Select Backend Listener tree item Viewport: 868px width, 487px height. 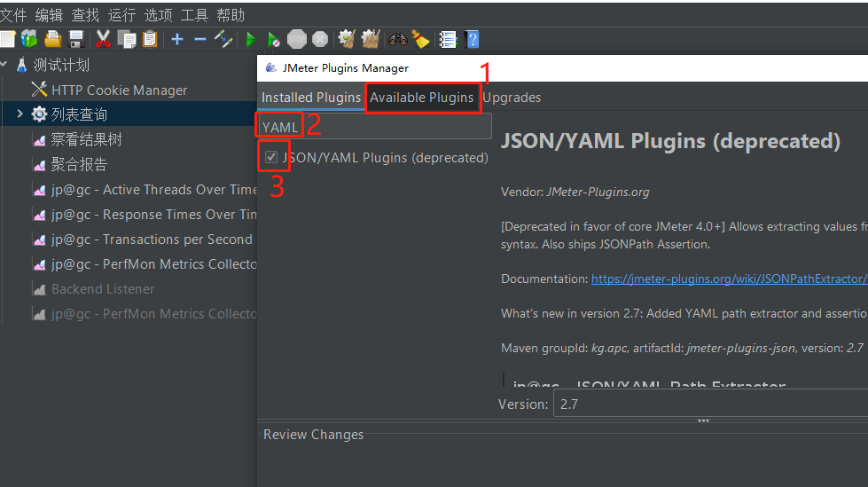click(x=103, y=289)
